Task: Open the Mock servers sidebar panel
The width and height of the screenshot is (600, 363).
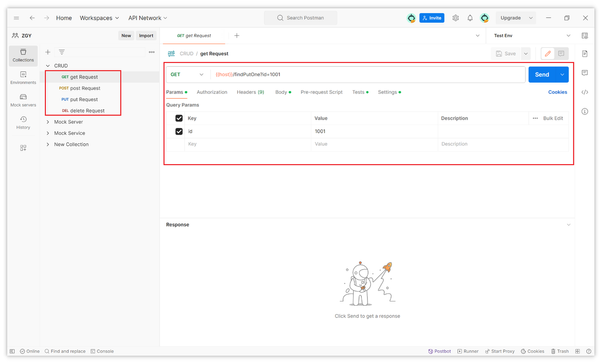Action: [x=23, y=100]
